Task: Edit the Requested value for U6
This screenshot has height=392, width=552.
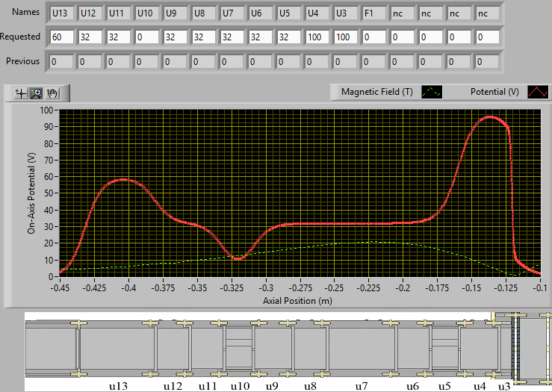Action: coord(261,37)
